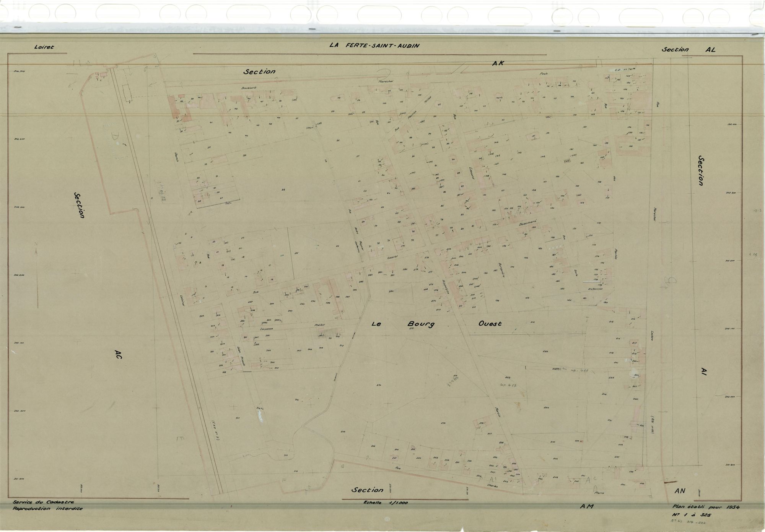Click the word 'Ouest' on the map

[490, 324]
